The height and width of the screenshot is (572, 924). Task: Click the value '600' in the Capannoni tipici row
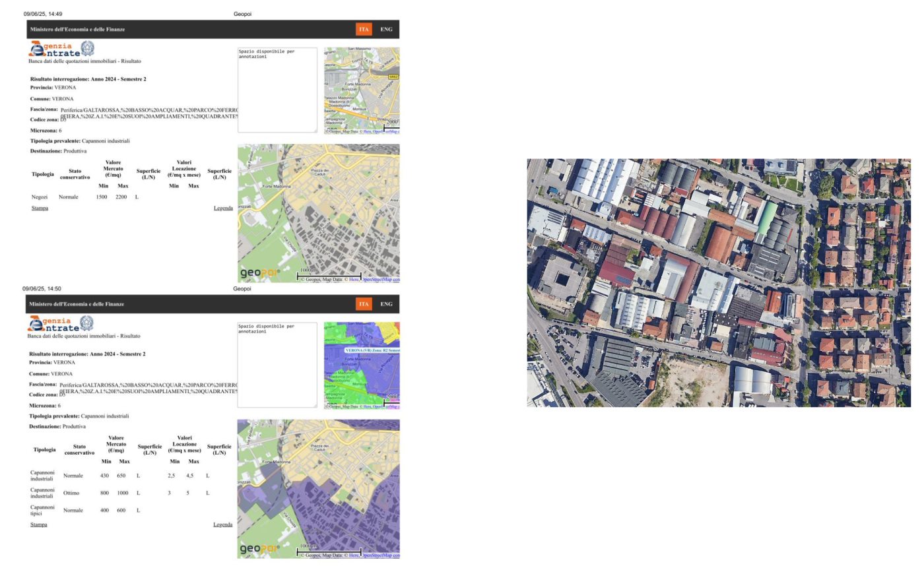point(121,510)
